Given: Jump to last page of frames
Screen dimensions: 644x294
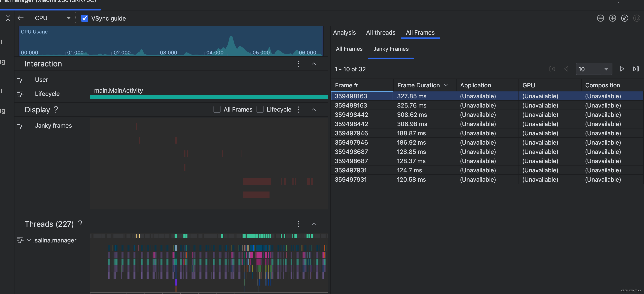Looking at the screenshot, I should tap(636, 69).
